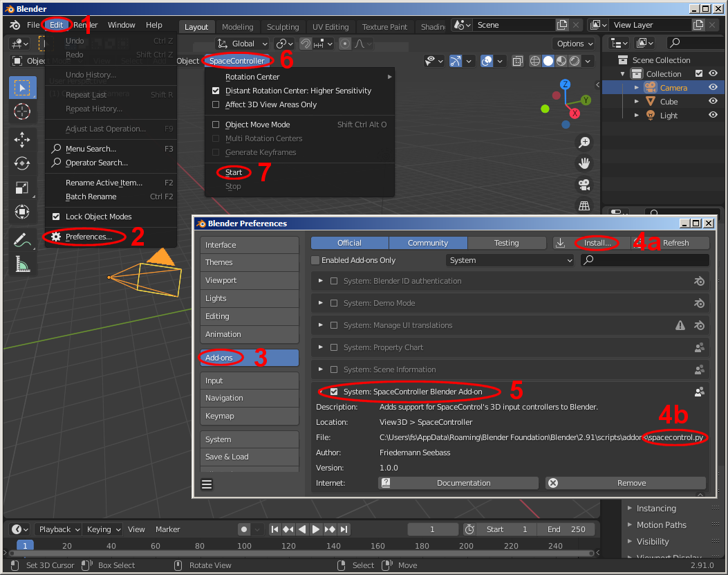This screenshot has width=728, height=575.
Task: Select the Select Box tool
Action: point(22,87)
